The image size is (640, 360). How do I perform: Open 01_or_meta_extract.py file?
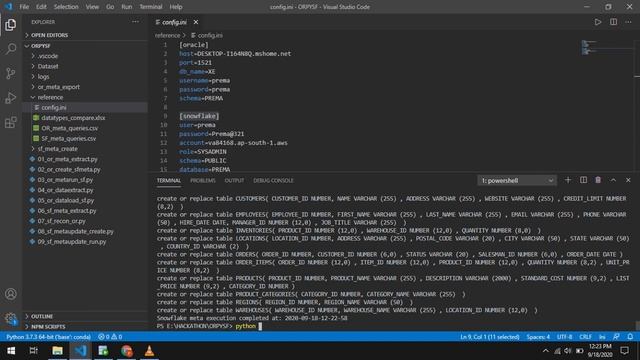click(67, 159)
